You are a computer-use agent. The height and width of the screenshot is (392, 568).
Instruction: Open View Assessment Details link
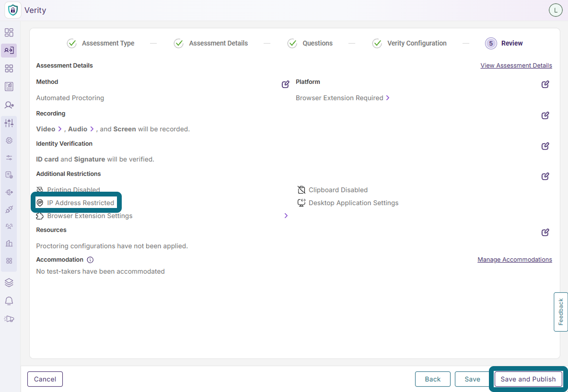coord(516,66)
